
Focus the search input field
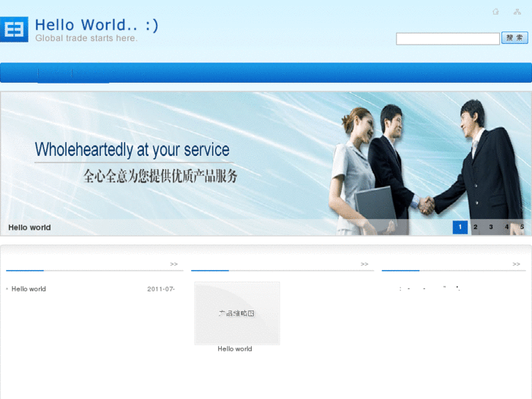click(448, 38)
